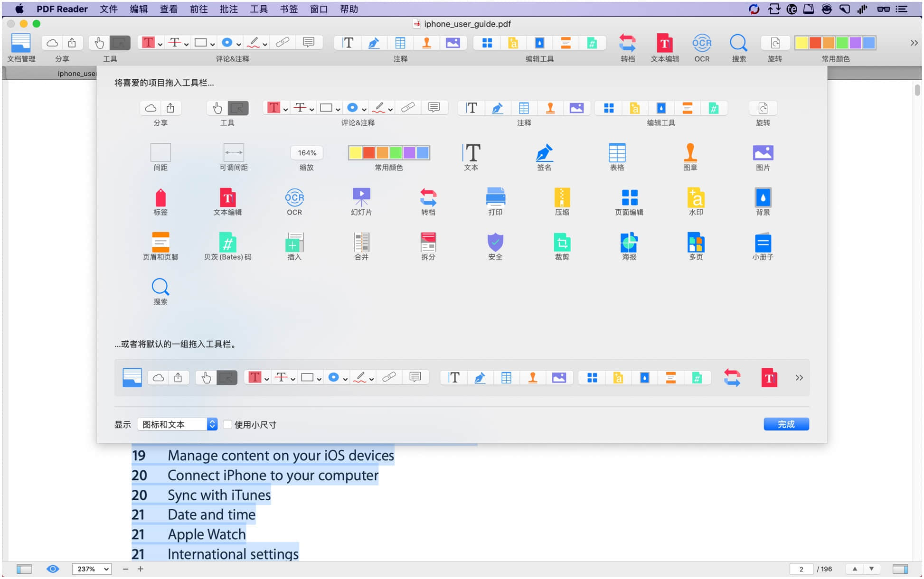Open the 书签 menu
The width and height of the screenshot is (924, 579).
click(289, 9)
